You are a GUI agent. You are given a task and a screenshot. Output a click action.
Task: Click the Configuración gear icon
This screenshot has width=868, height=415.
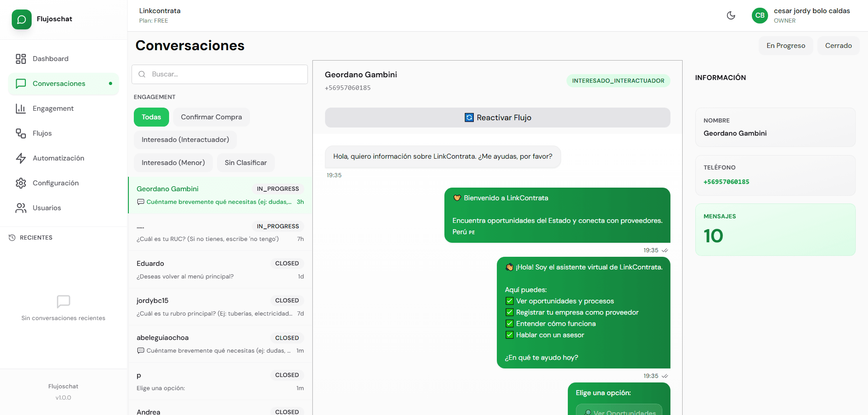pos(21,183)
